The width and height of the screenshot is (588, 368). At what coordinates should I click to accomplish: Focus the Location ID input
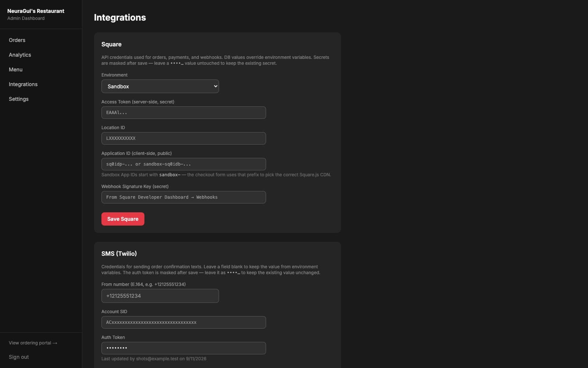183,138
